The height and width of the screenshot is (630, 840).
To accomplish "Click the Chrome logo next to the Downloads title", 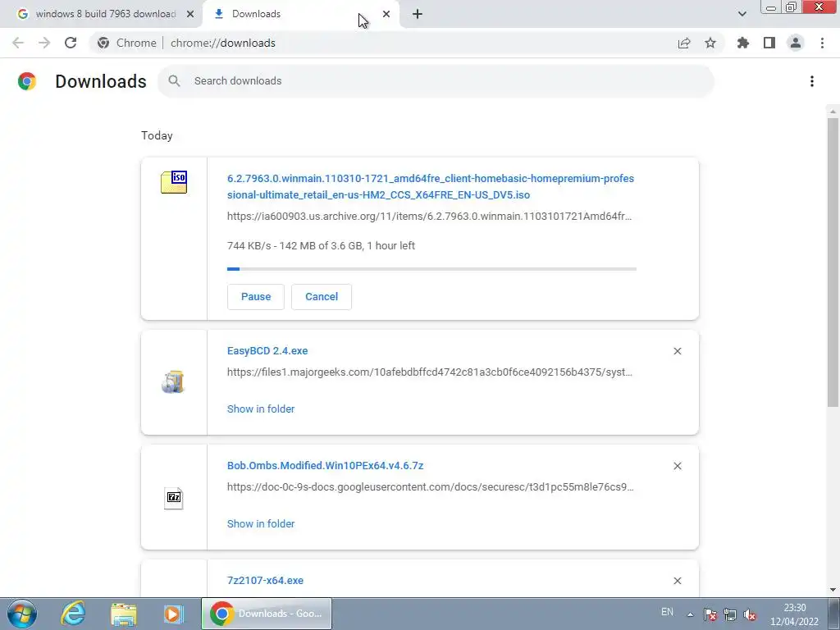I will point(27,81).
